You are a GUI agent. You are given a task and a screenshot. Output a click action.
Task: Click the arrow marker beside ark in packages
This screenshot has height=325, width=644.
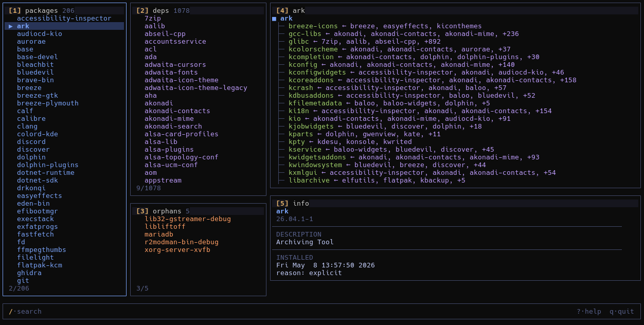(x=11, y=26)
